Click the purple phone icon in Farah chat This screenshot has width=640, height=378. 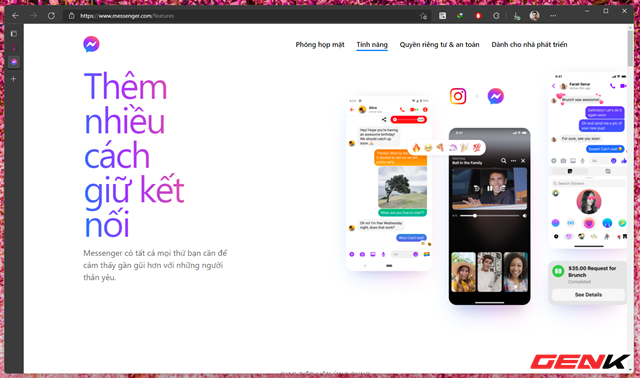point(612,86)
